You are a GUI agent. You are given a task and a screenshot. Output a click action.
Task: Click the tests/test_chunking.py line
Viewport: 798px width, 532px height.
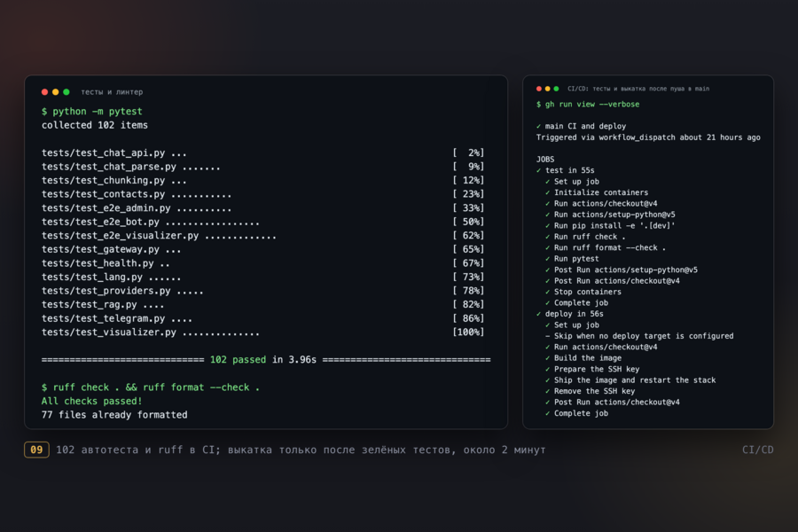(262, 180)
